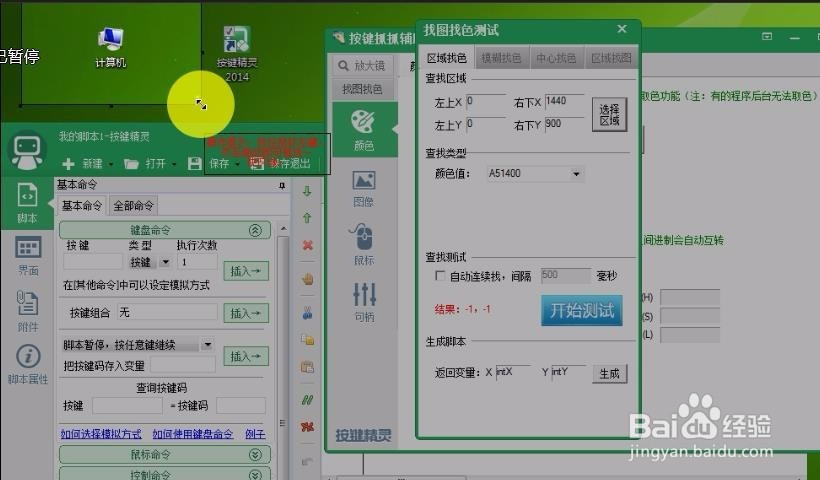The width and height of the screenshot is (820, 480).
Task: Click the 开始测试 button
Action: coord(582,311)
